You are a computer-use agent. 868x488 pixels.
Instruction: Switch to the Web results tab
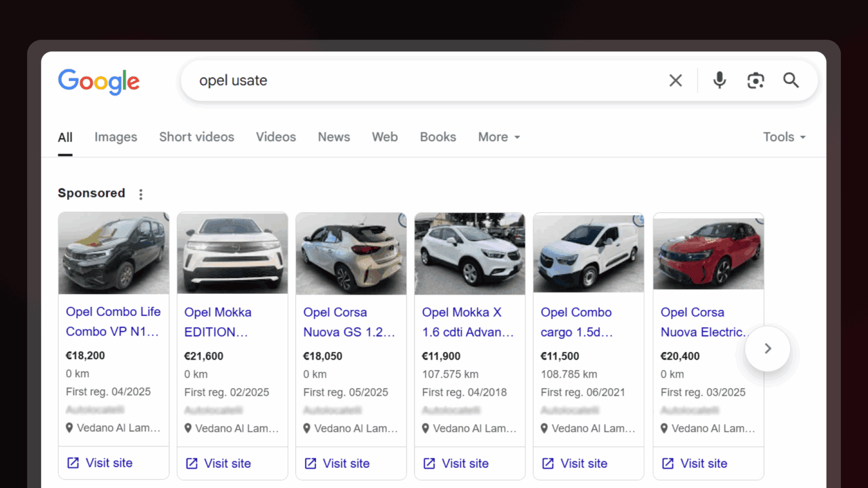384,137
